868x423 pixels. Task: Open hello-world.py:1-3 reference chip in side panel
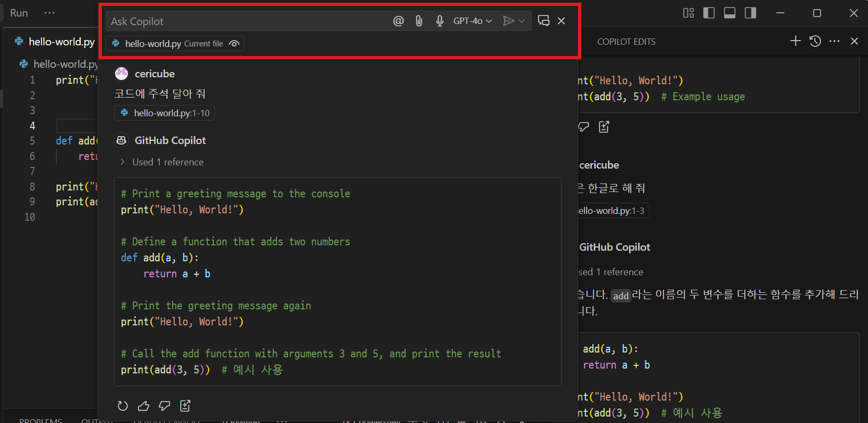click(613, 211)
